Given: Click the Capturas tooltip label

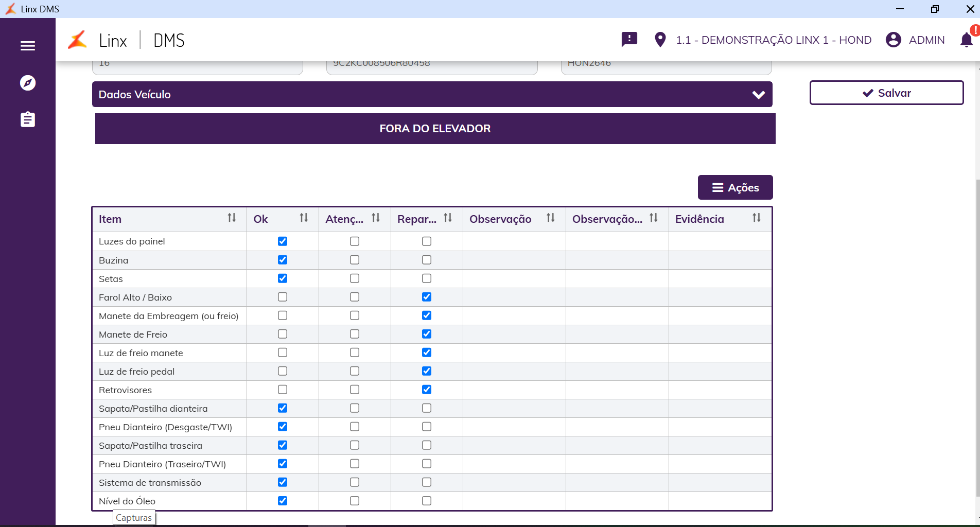Looking at the screenshot, I should 134,518.
